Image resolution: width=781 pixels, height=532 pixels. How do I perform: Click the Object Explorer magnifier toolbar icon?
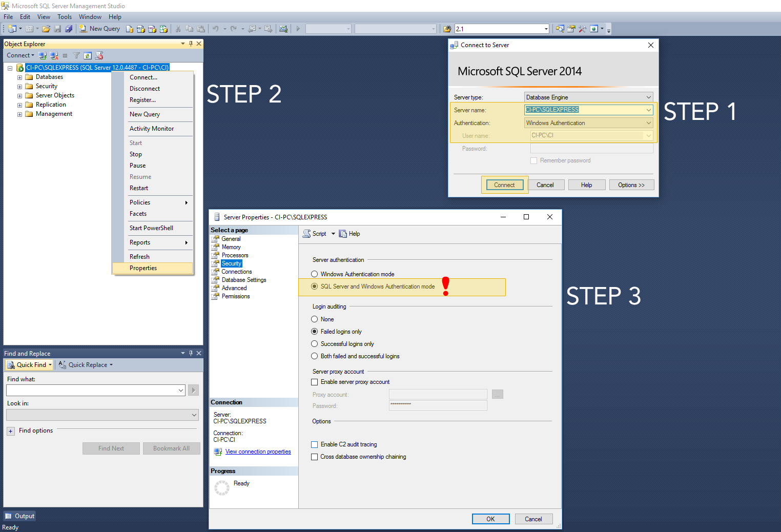coord(560,29)
